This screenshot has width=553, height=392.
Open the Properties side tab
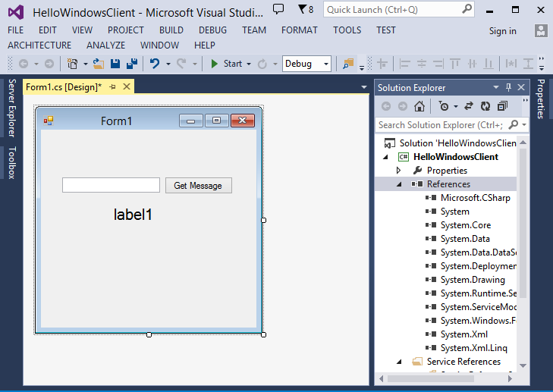(540, 99)
